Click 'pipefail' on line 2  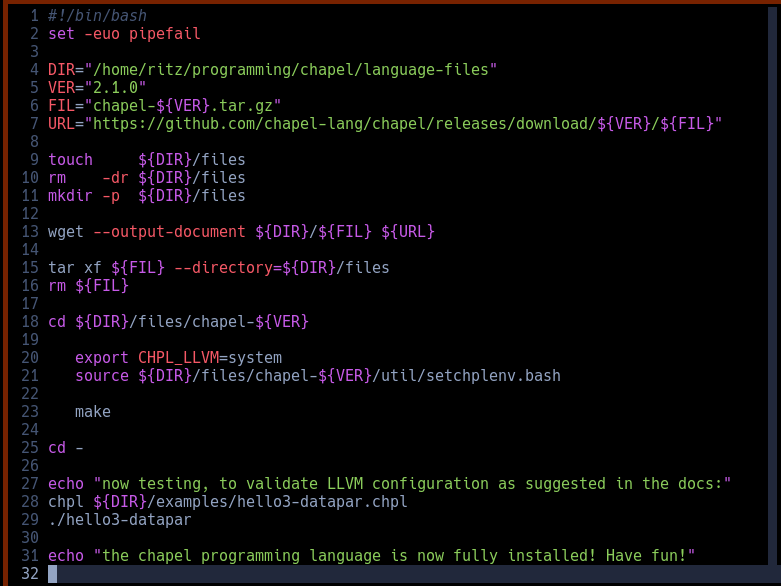click(x=164, y=33)
